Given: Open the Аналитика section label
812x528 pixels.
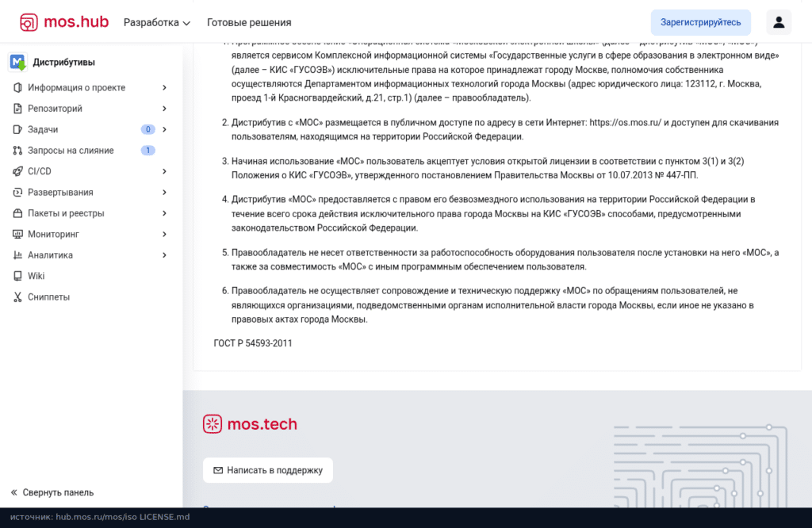Looking at the screenshot, I should click(x=50, y=254).
